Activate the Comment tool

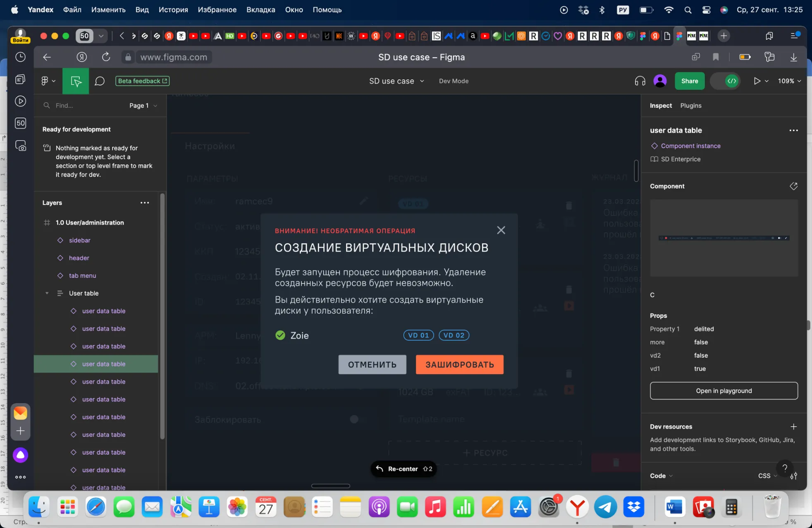[99, 81]
